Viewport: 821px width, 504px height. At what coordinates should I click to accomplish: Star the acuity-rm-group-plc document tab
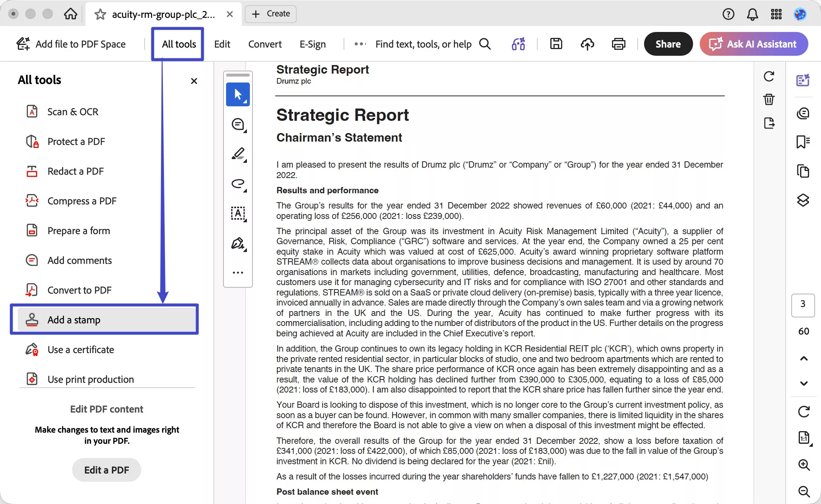tap(100, 14)
